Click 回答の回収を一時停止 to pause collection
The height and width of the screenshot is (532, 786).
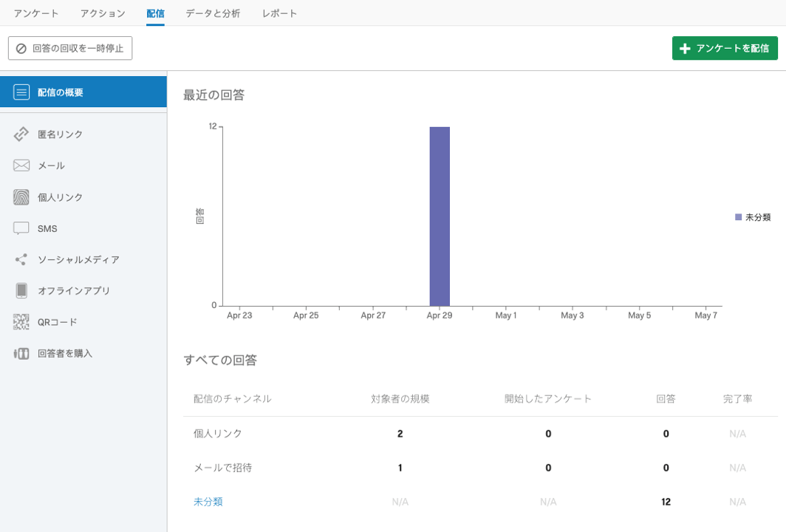tap(69, 47)
